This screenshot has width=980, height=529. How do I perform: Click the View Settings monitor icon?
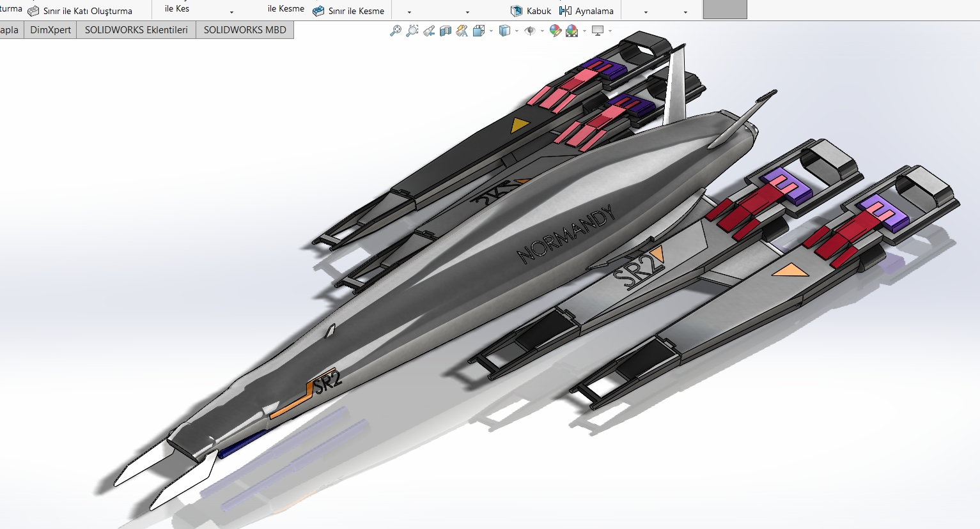pos(598,31)
